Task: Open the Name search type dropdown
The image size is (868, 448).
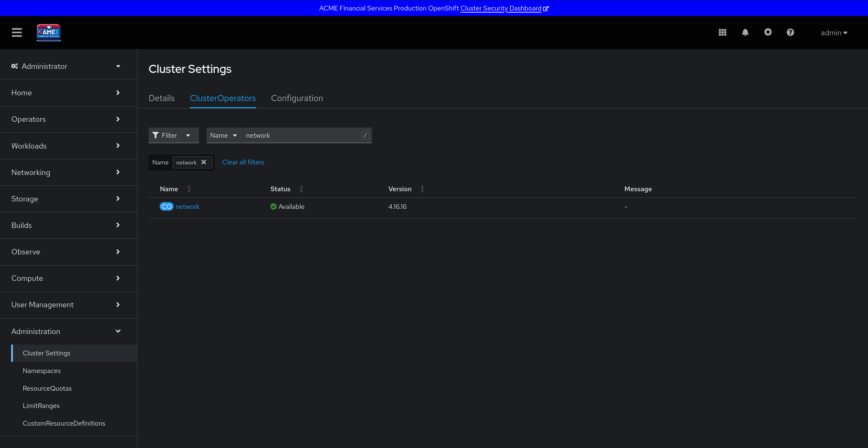Action: 224,135
